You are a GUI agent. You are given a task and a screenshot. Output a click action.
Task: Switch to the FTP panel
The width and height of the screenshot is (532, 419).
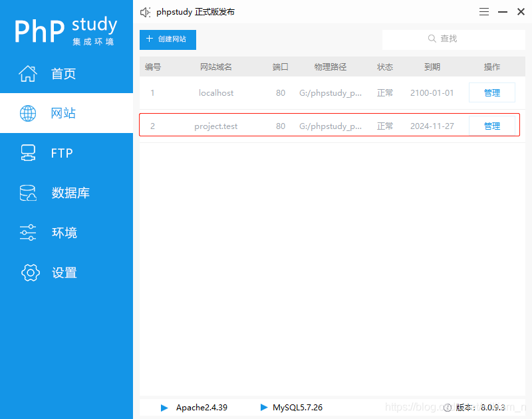(62, 153)
